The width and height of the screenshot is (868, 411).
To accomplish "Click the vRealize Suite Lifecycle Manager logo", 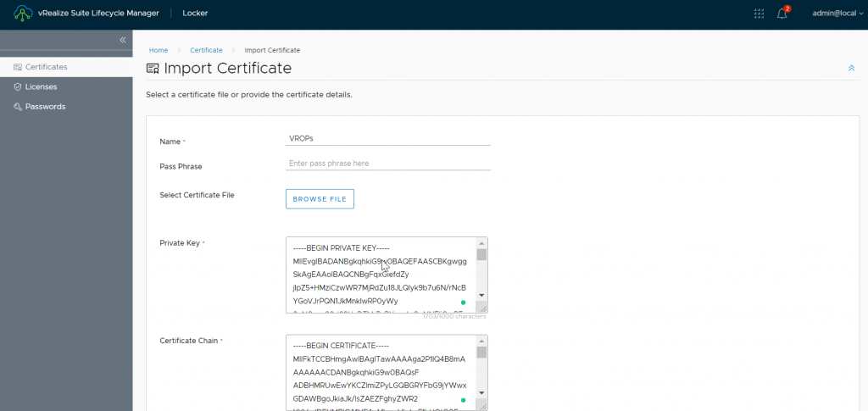I will point(23,14).
